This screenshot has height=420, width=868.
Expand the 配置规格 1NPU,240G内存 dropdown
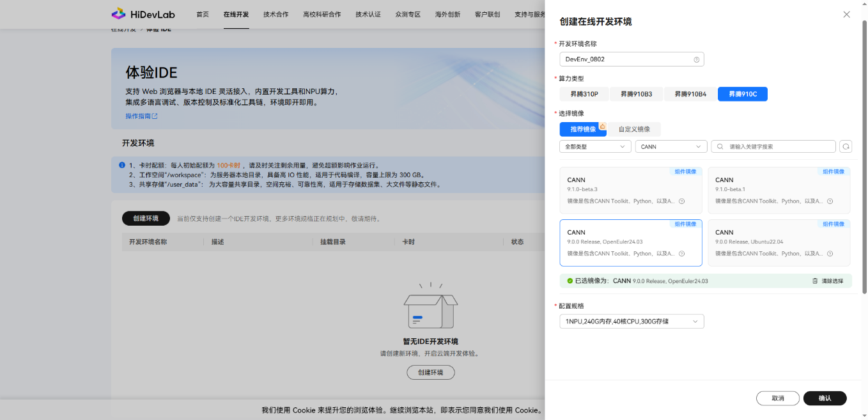[x=632, y=322]
